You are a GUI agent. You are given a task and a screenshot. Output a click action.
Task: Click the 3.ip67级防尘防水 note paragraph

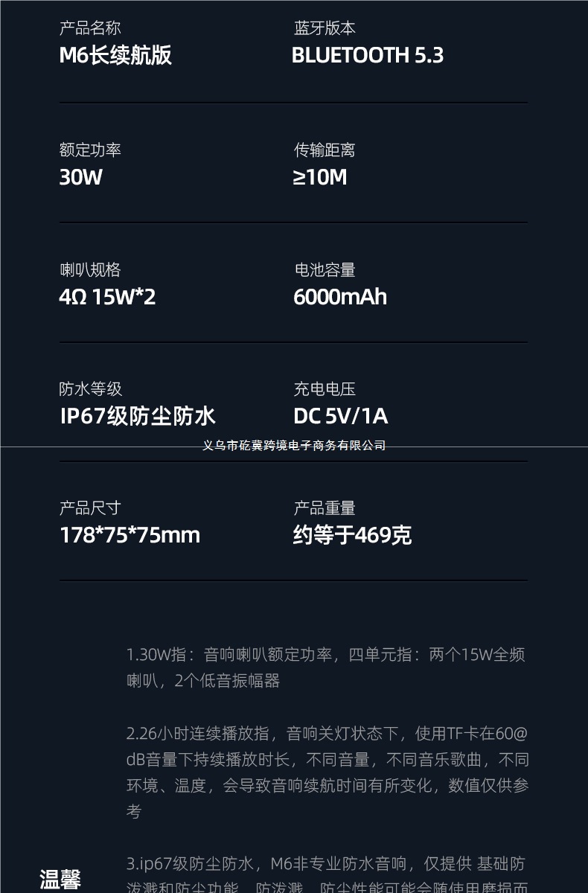pyautogui.click(x=326, y=875)
